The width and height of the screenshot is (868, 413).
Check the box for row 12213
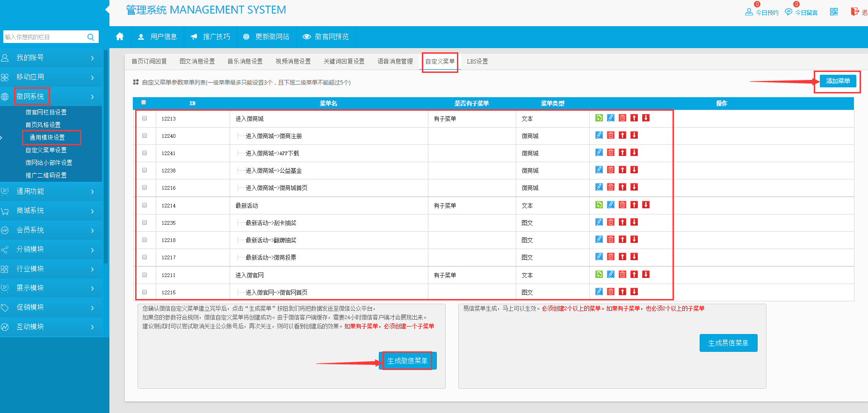[145, 118]
